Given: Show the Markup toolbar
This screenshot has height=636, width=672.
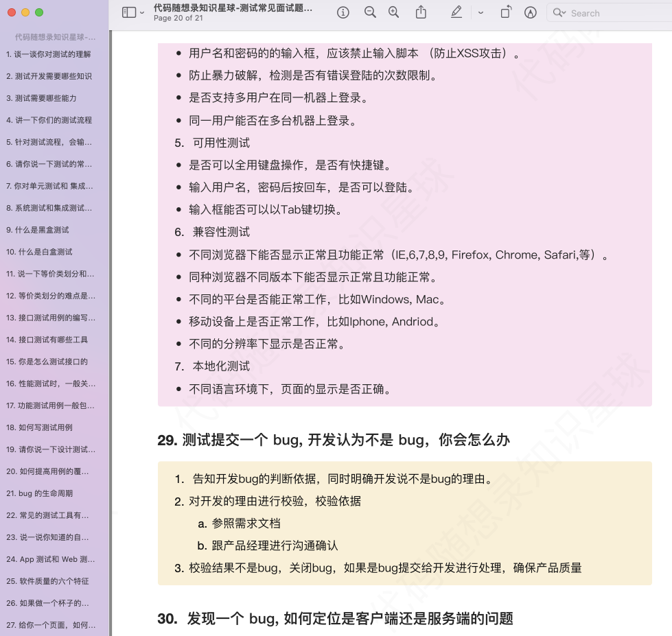Looking at the screenshot, I should [x=531, y=12].
